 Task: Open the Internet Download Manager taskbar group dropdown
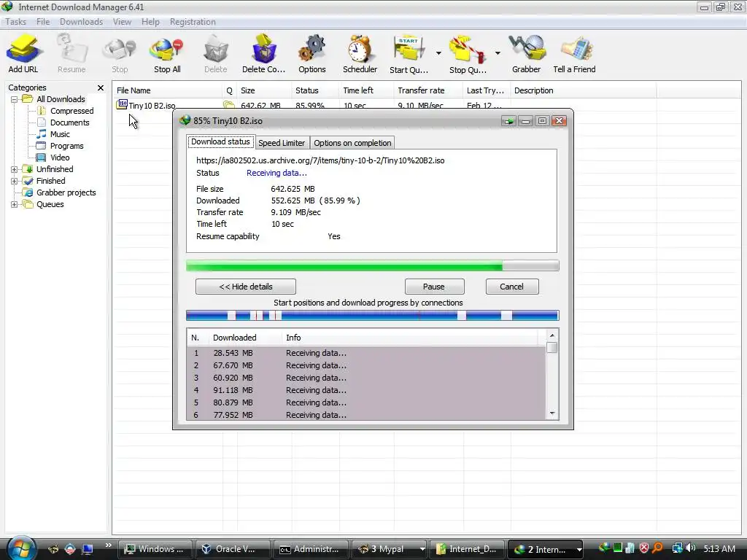(578, 549)
